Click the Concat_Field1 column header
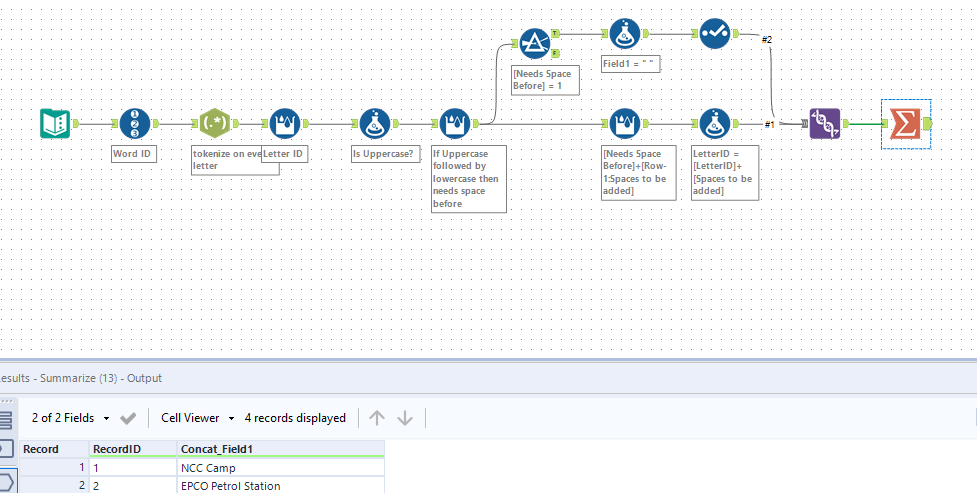 click(281, 449)
